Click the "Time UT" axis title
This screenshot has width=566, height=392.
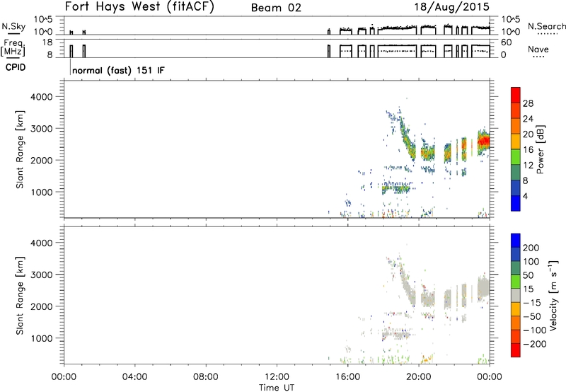(x=277, y=387)
